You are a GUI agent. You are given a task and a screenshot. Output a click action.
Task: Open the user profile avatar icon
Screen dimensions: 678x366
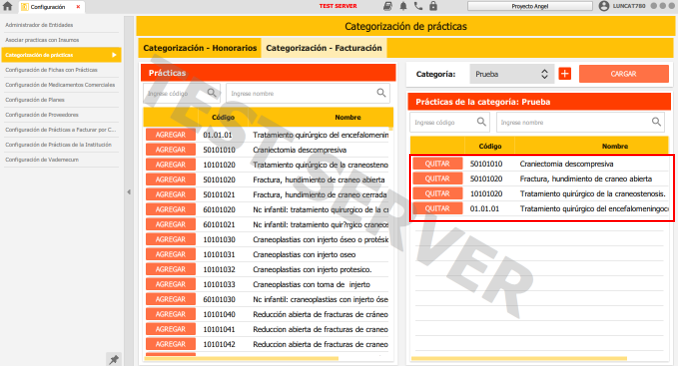pos(604,6)
